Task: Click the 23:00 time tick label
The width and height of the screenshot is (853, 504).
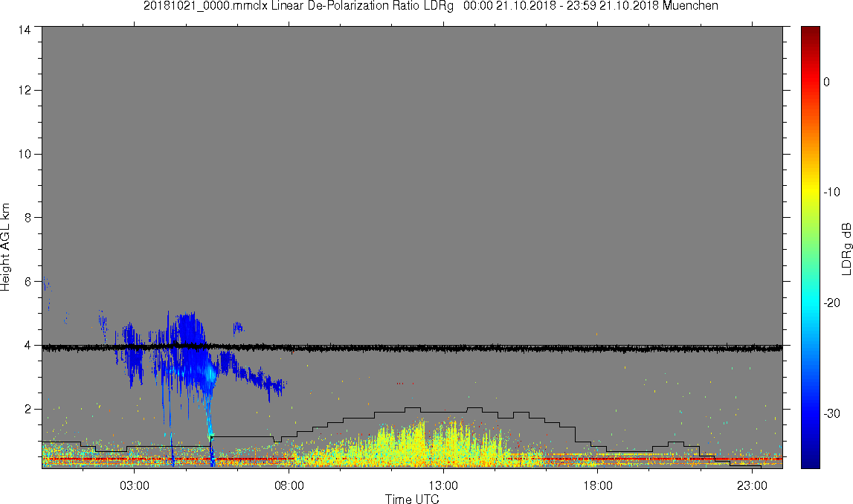Action: coord(752,485)
